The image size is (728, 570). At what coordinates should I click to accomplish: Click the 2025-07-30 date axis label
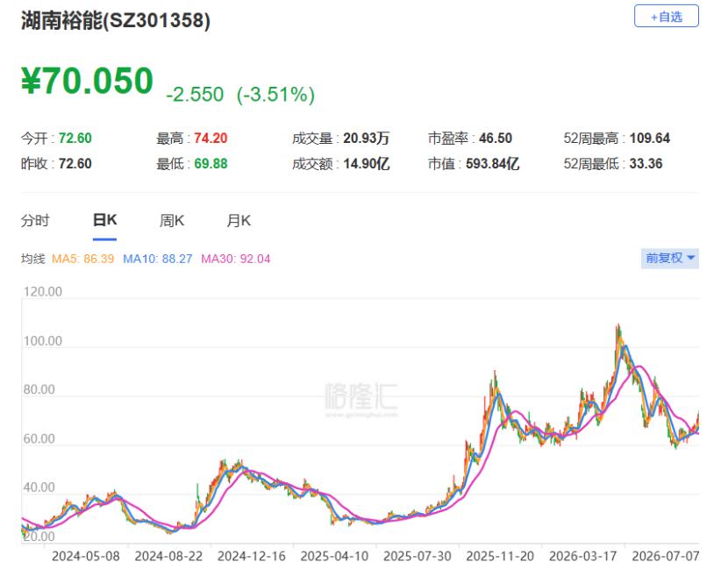(418, 556)
